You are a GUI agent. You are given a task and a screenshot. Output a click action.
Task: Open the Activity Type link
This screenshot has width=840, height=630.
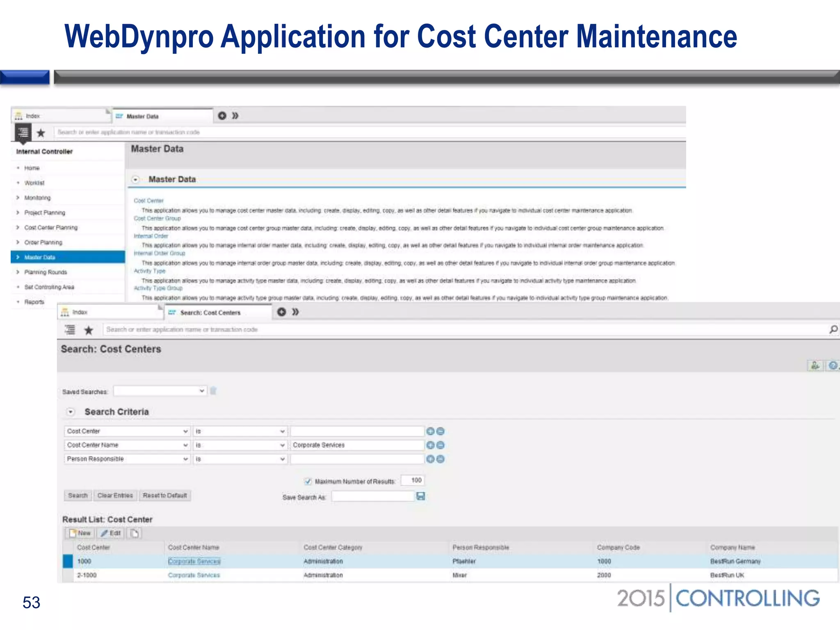coord(149,271)
